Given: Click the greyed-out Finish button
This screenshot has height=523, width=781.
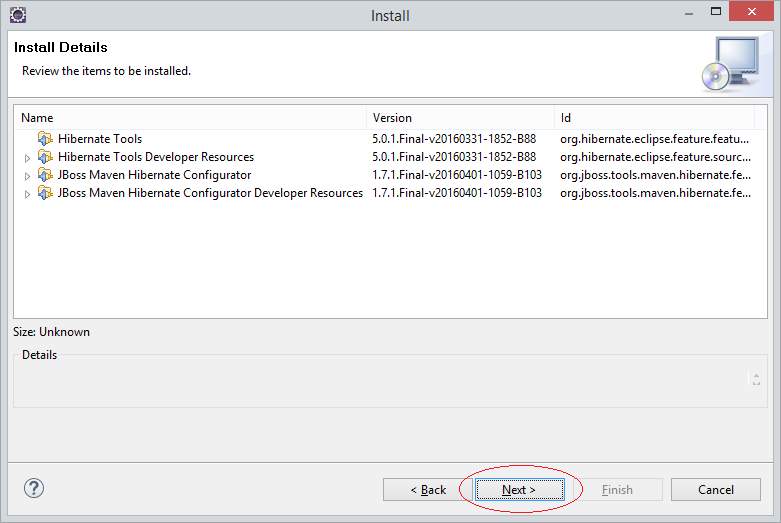Looking at the screenshot, I should (x=618, y=490).
